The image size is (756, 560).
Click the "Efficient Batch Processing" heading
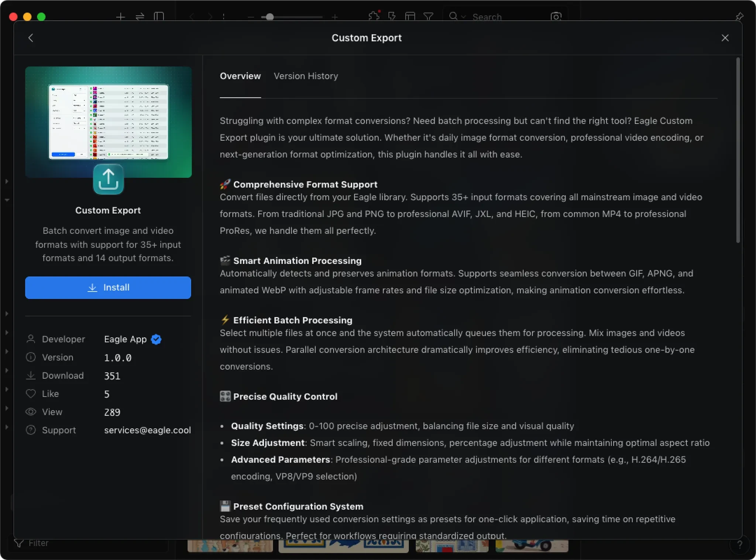click(293, 320)
